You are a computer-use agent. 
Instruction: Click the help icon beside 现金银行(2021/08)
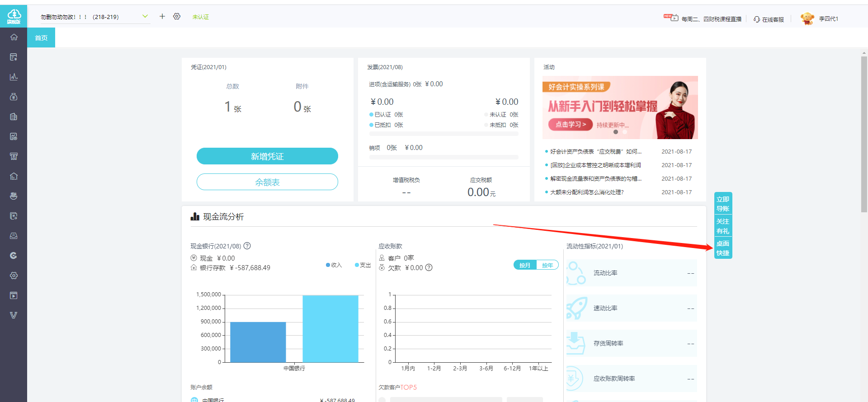click(247, 246)
